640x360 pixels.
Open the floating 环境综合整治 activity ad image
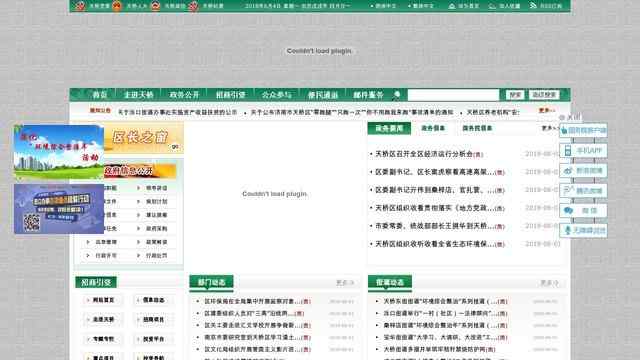click(x=59, y=152)
